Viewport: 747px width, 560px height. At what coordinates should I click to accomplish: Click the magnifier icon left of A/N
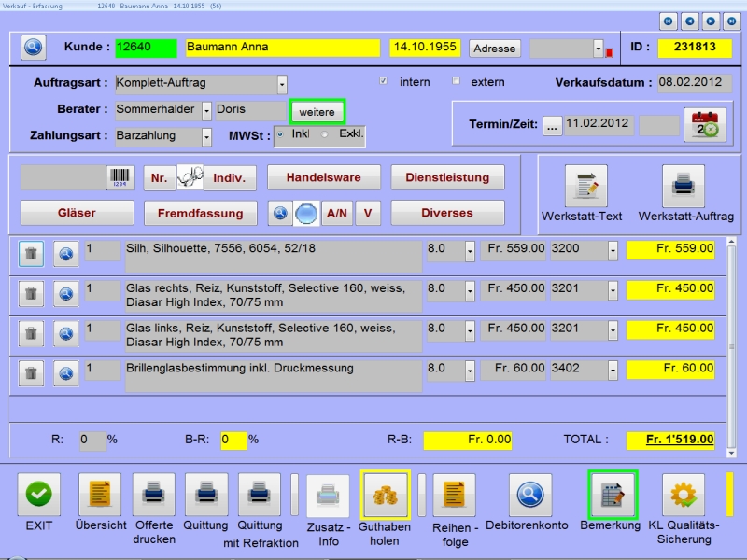coord(280,213)
